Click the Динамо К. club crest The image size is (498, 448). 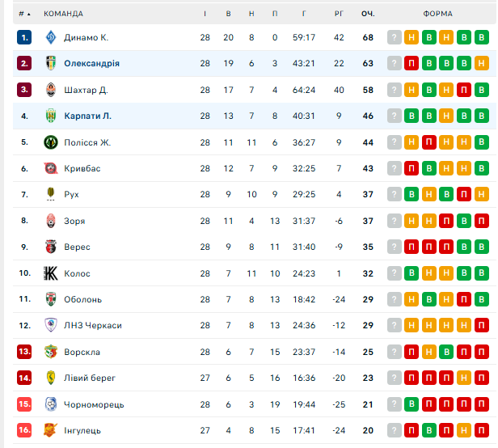point(50,37)
